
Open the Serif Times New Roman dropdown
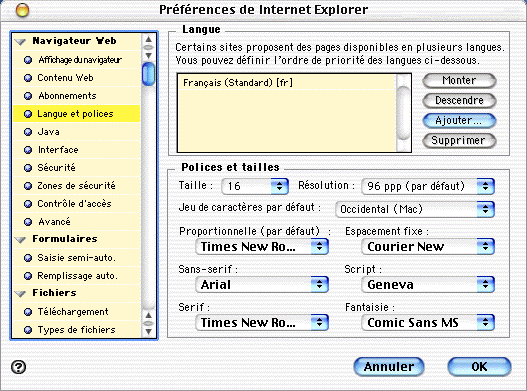pyautogui.click(x=262, y=323)
